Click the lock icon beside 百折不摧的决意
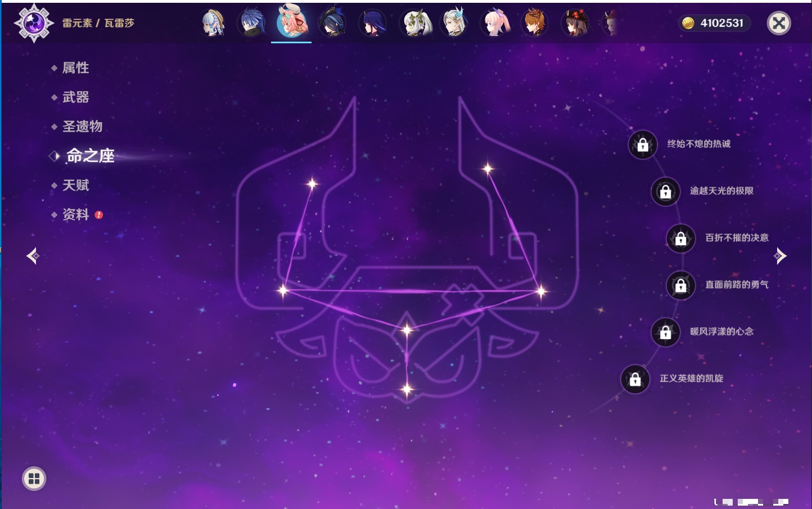Viewport: 812px width, 509px height. pyautogui.click(x=680, y=238)
